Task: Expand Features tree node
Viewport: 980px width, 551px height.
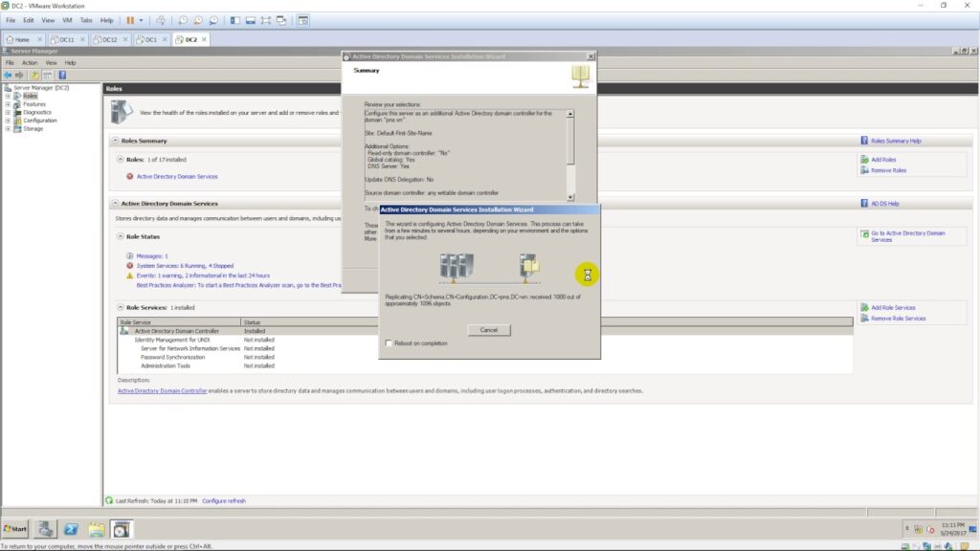Action: click(8, 104)
